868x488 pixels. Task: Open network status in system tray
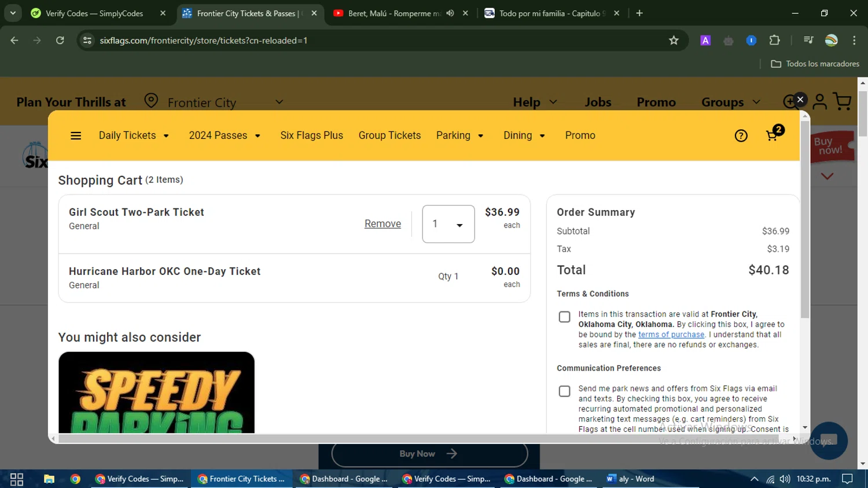pyautogui.click(x=770, y=479)
